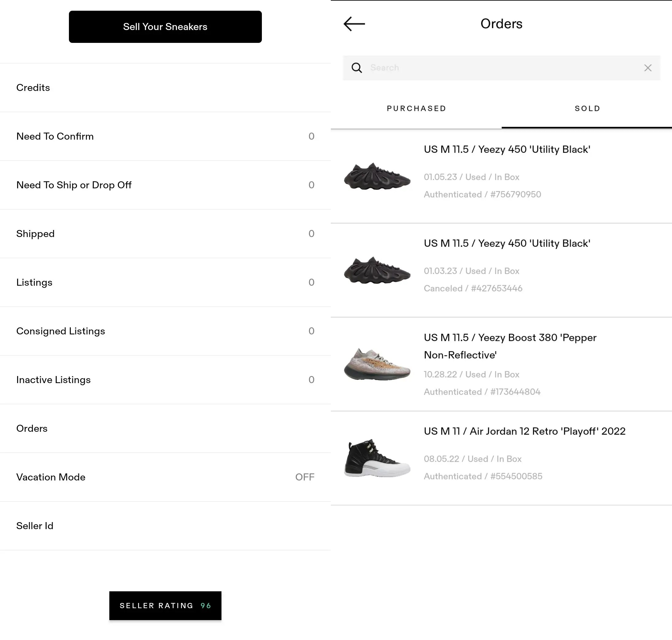
Task: Click canceled order number #427653446
Action: 496,288
